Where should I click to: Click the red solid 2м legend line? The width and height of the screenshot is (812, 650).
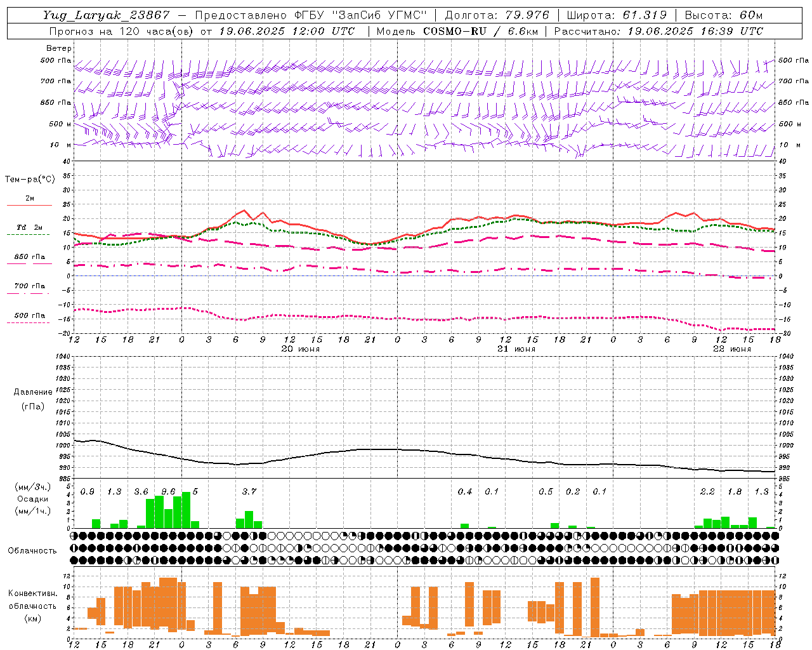coord(29,205)
